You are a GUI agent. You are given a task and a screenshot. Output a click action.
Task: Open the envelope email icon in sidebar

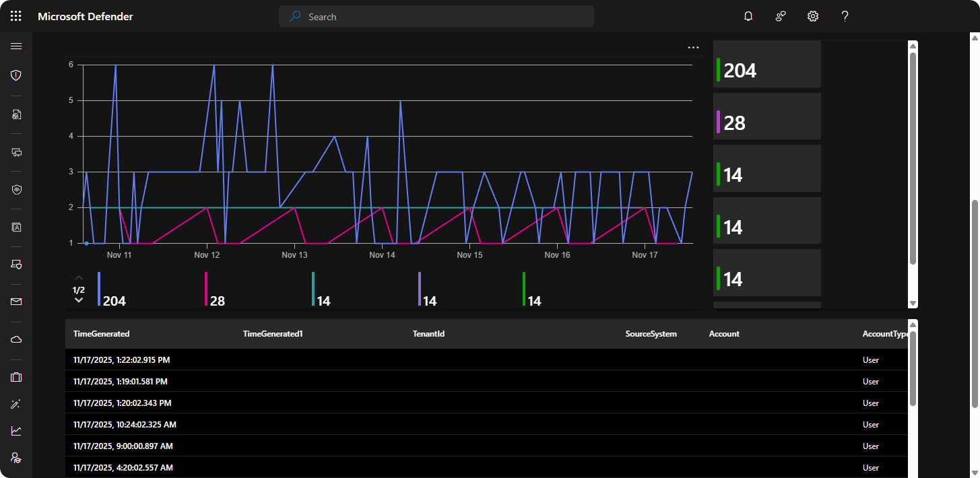[16, 302]
